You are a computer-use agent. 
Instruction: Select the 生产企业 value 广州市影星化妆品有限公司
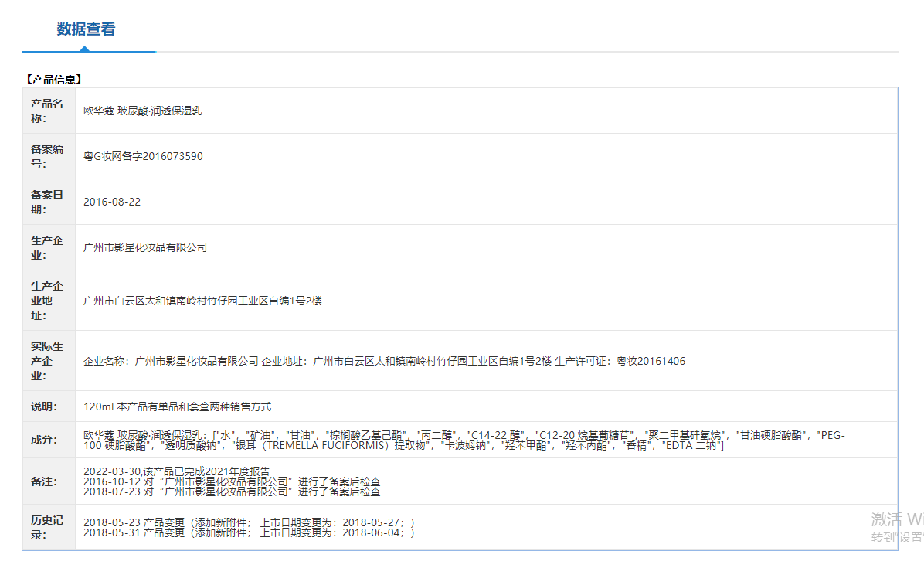[x=145, y=247]
